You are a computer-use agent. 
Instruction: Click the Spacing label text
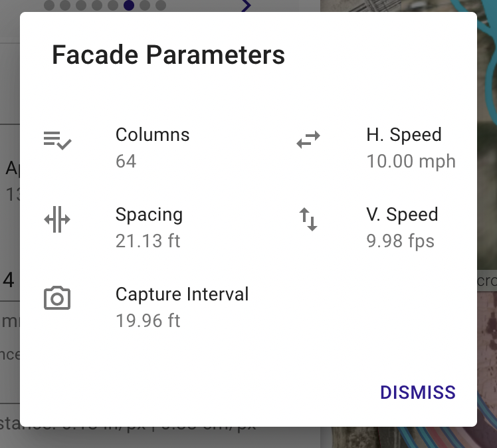pos(149,215)
